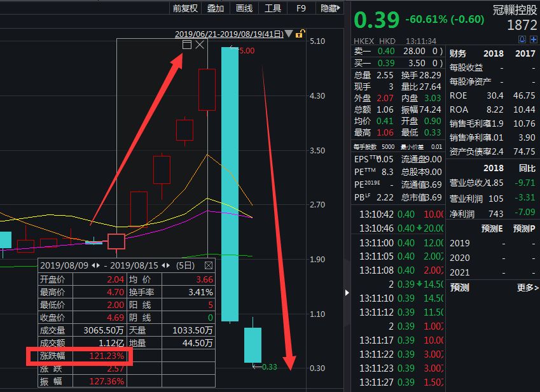The height and width of the screenshot is (392, 540).
Task: Adjust end date 2019/08/15 arrows
Action: pyautogui.click(x=167, y=265)
